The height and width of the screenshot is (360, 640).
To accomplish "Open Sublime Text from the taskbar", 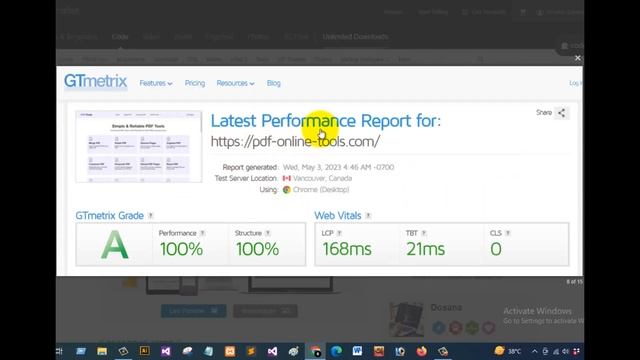I will (x=251, y=351).
